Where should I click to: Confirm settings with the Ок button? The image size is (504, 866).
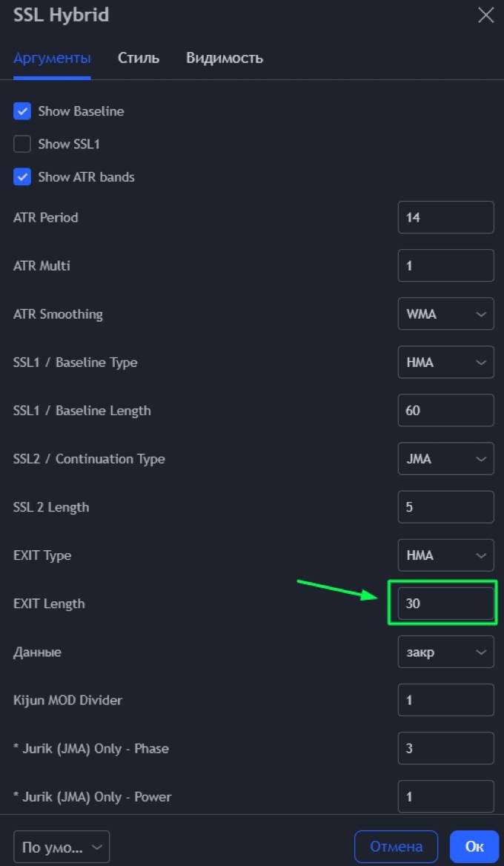[474, 847]
